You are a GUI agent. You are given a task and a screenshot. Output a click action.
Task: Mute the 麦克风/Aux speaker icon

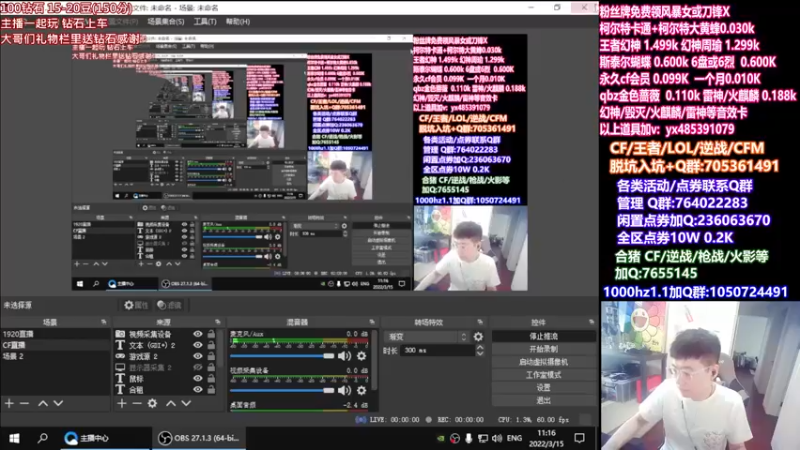(344, 356)
